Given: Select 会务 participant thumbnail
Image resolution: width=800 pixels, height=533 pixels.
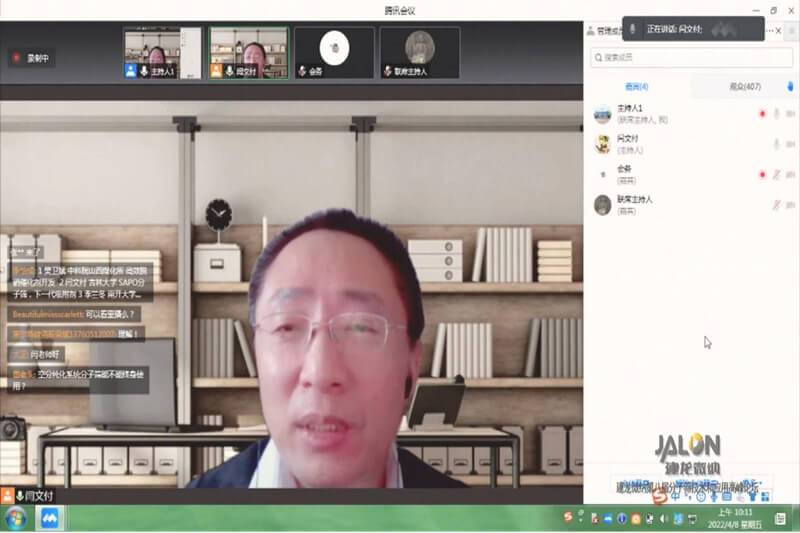Looking at the screenshot, I should click(x=334, y=52).
